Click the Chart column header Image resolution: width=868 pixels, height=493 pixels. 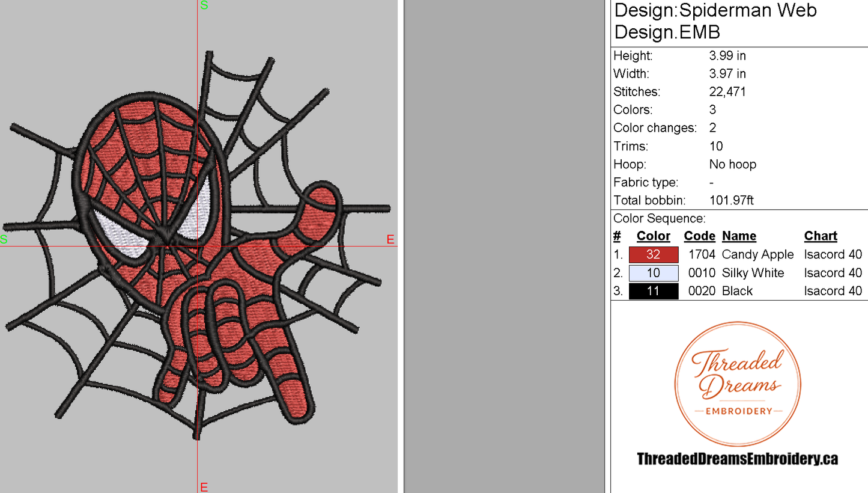[821, 236]
